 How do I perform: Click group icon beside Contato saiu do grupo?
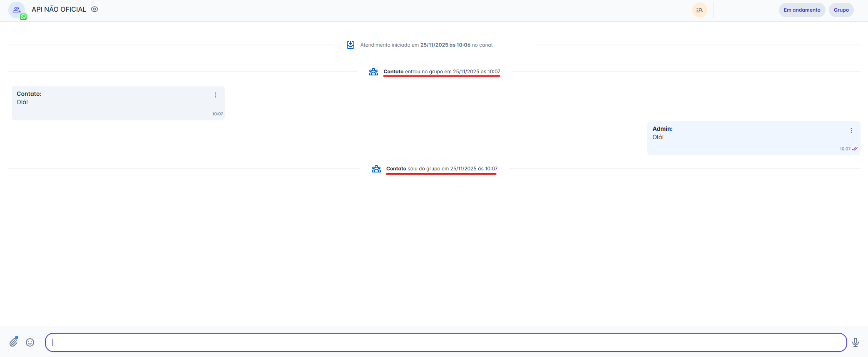tap(376, 169)
